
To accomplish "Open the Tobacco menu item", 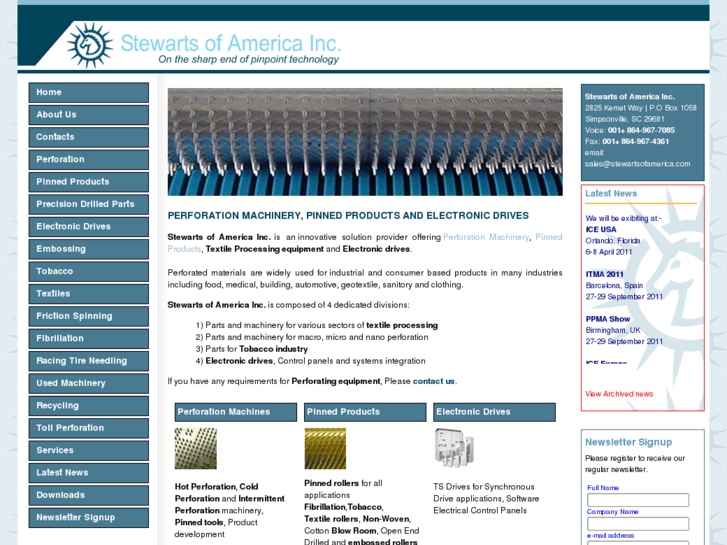I will (89, 271).
